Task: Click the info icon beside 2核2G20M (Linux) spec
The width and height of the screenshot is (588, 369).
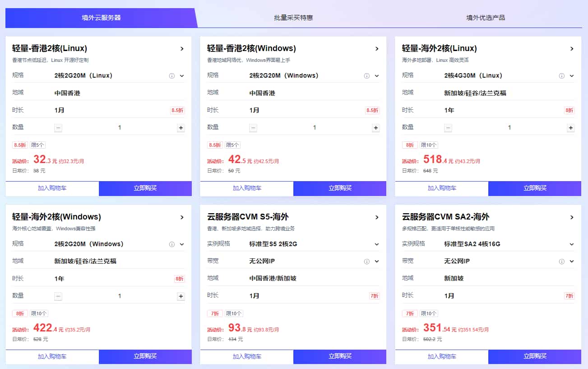Action: (172, 75)
